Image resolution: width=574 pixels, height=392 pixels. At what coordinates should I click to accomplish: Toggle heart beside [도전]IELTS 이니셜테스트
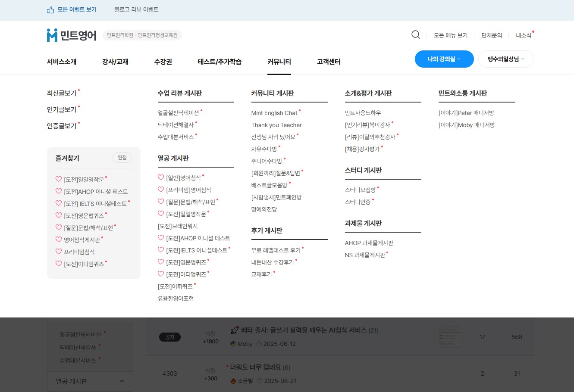tap(161, 250)
